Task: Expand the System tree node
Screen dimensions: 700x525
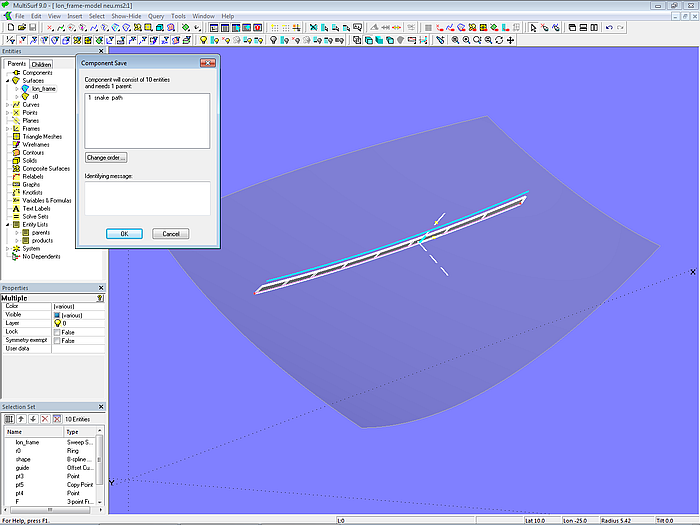Action: click(x=8, y=249)
